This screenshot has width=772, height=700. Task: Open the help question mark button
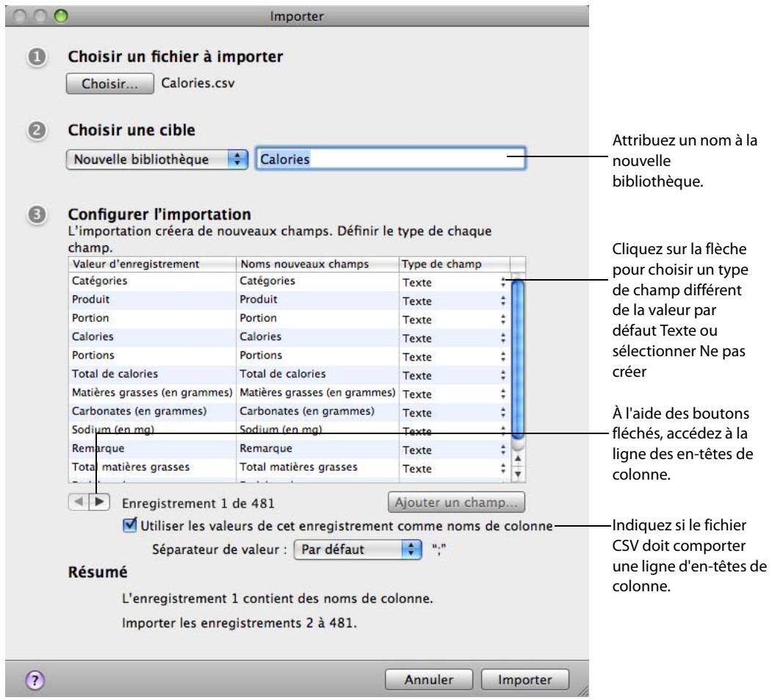coord(35,680)
